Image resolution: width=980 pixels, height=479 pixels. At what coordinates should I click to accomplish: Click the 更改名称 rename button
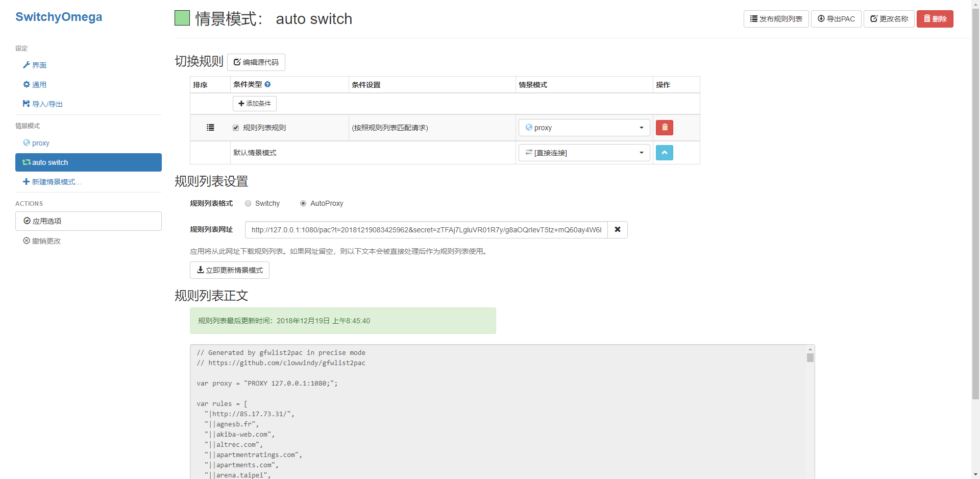pyautogui.click(x=889, y=19)
